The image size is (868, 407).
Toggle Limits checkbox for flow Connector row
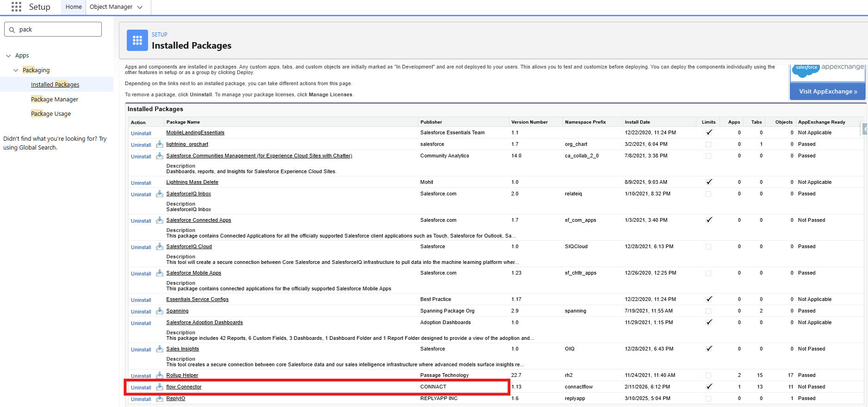708,387
